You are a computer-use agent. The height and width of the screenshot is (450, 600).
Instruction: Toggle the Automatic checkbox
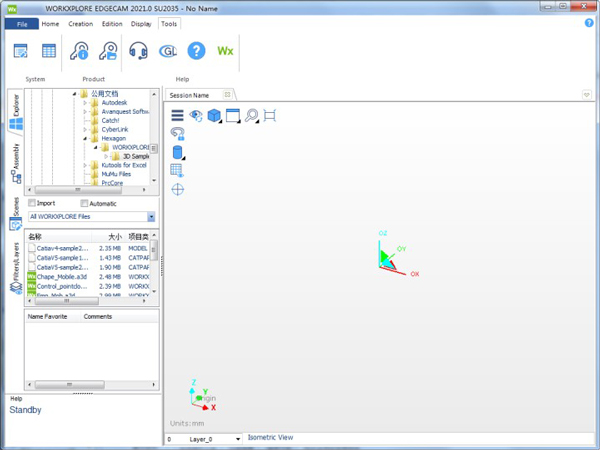pyautogui.click(x=84, y=204)
